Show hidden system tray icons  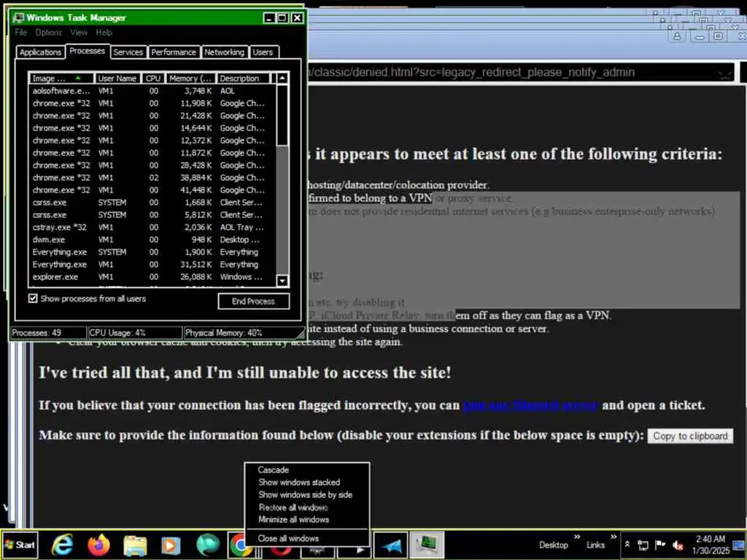coord(627,544)
